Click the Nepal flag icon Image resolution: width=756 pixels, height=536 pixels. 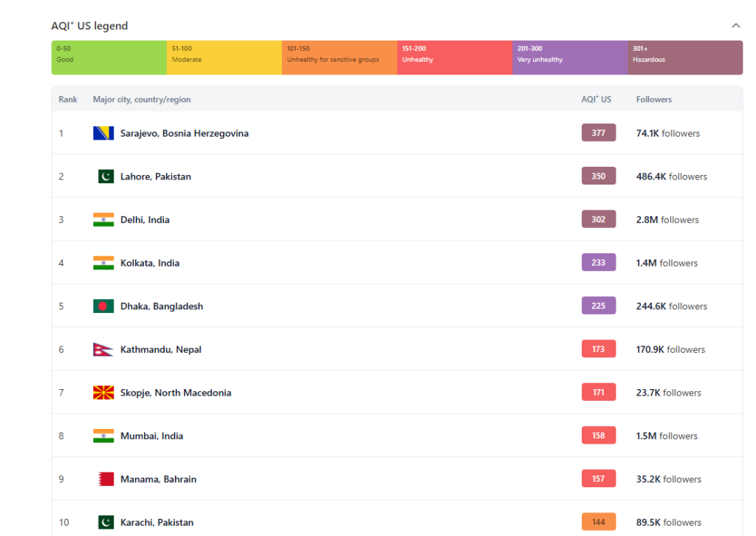click(x=102, y=349)
